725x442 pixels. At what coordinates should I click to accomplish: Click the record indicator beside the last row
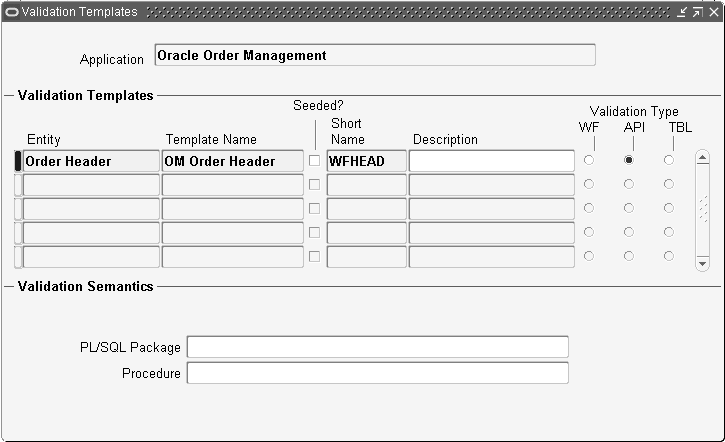[18, 257]
